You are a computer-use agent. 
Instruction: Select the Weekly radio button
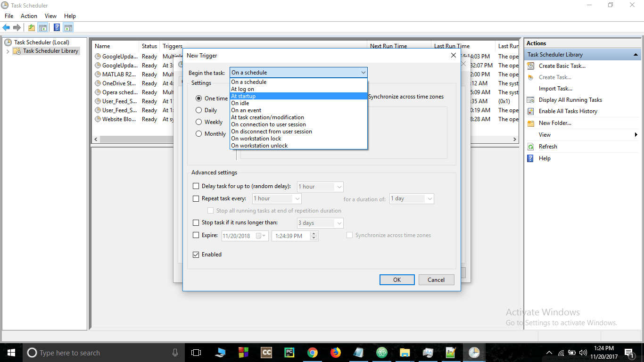pyautogui.click(x=199, y=122)
